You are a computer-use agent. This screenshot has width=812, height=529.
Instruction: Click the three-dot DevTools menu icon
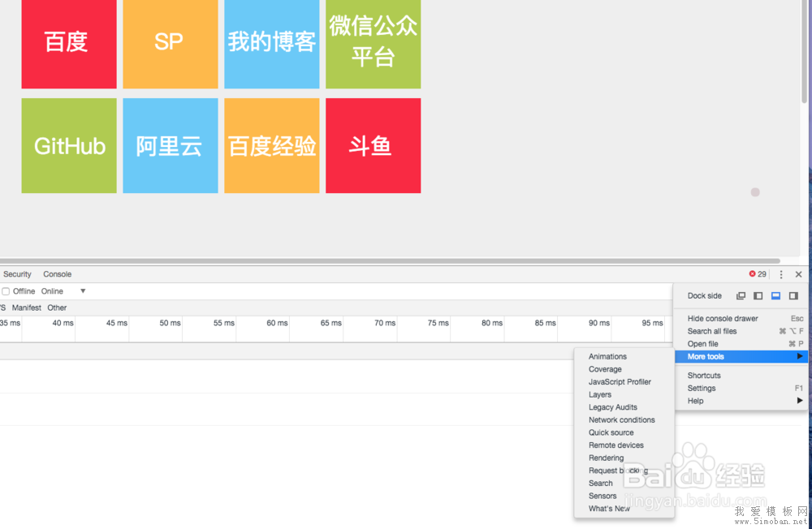coord(781,275)
